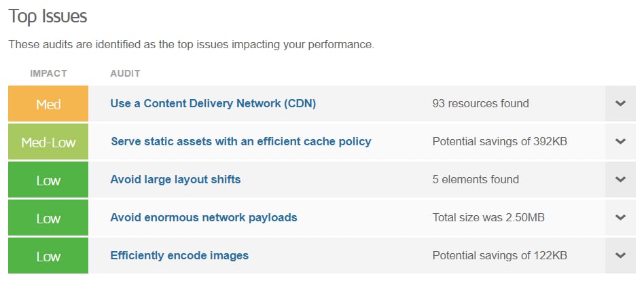
Task: Expand the enormous network payloads chevron
Action: [620, 218]
